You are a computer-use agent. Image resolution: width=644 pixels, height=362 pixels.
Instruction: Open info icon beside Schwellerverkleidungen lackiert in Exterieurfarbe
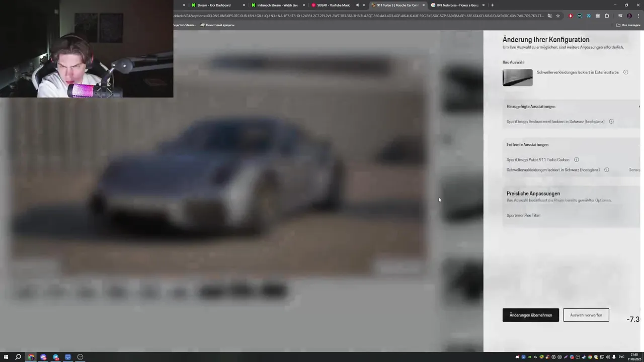(626, 72)
